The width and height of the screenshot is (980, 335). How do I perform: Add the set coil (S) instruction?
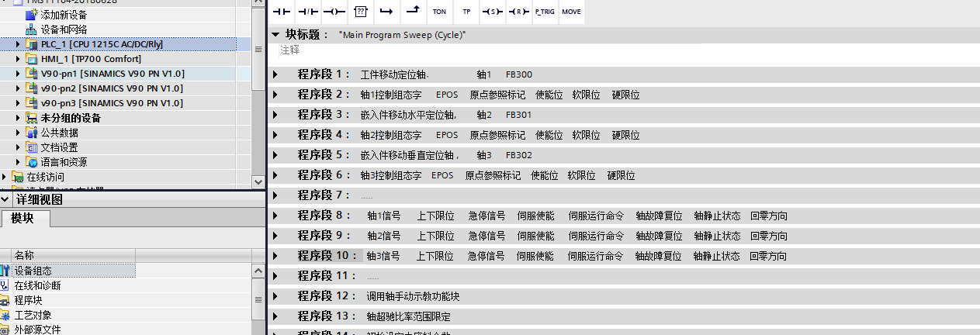[x=492, y=12]
